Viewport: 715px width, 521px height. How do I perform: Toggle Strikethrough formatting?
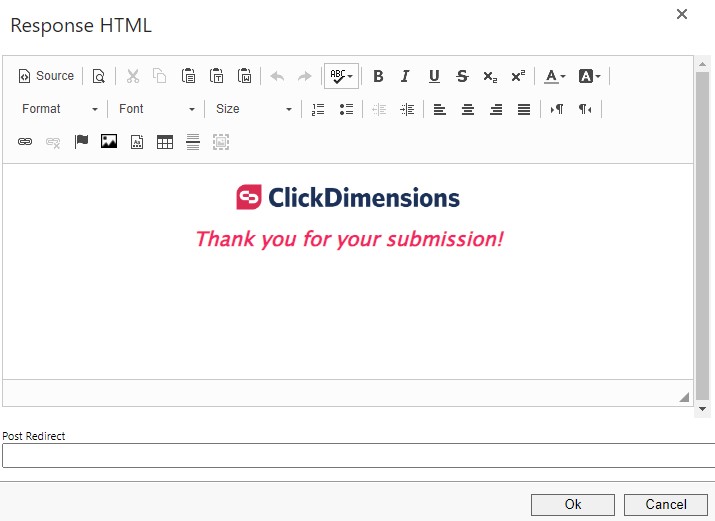tap(462, 76)
